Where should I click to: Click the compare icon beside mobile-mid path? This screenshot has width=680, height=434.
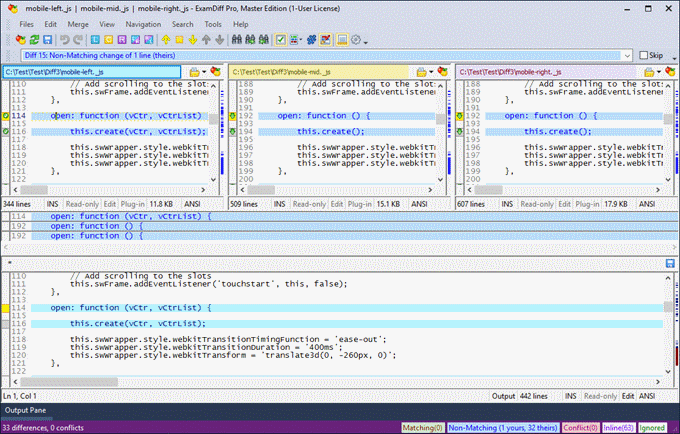(x=442, y=72)
